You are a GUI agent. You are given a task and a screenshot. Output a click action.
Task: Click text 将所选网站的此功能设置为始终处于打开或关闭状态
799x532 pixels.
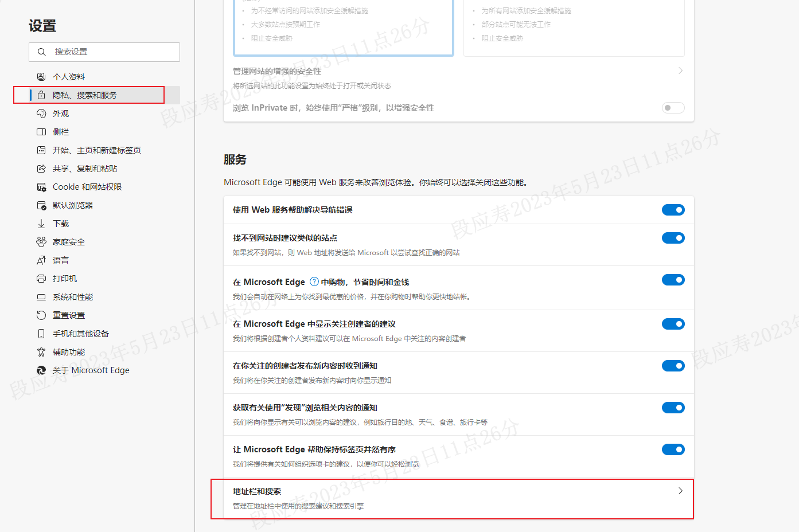pos(312,86)
